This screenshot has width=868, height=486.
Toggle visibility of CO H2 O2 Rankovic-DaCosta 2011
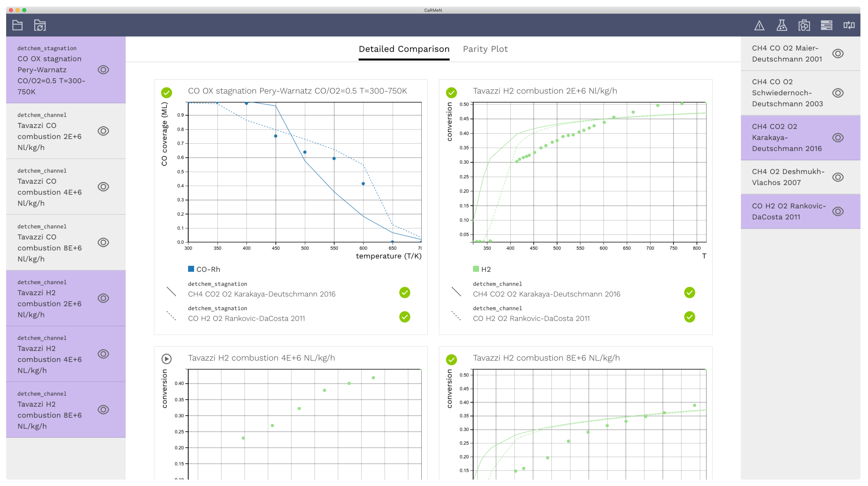pyautogui.click(x=838, y=211)
